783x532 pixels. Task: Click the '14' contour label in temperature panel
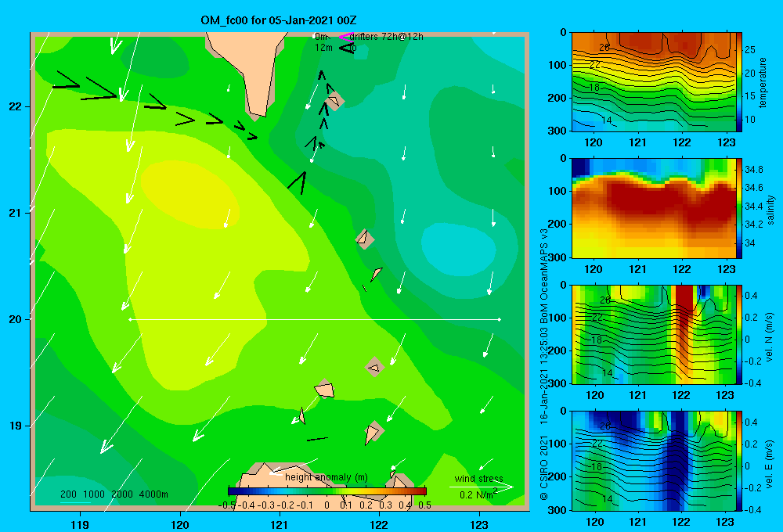click(606, 120)
